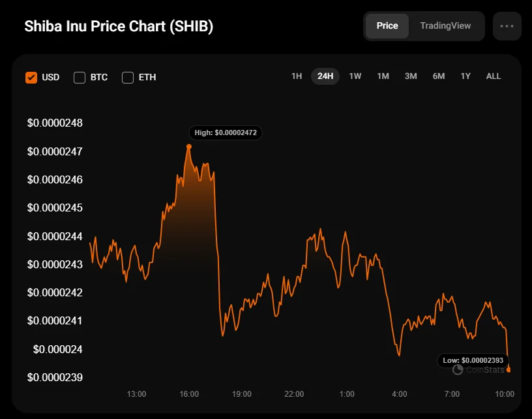Switch to the TradingView tab
This screenshot has height=419, width=532.
pyautogui.click(x=445, y=26)
